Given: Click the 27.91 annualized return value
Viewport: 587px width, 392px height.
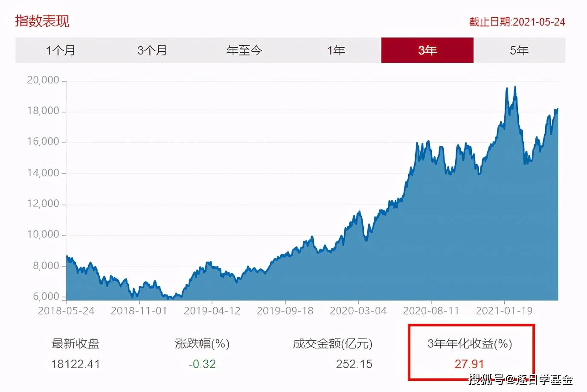Looking at the screenshot, I should point(469,364).
